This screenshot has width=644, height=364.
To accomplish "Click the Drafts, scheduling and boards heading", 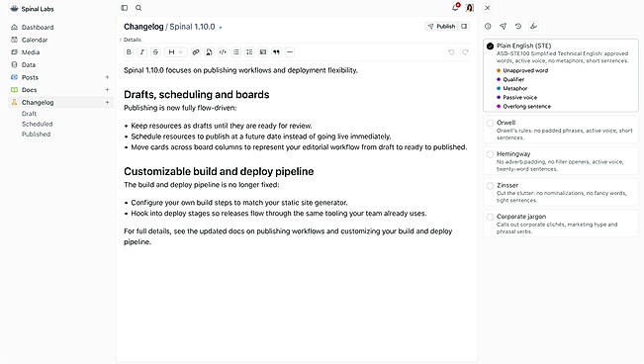I will coord(196,95).
